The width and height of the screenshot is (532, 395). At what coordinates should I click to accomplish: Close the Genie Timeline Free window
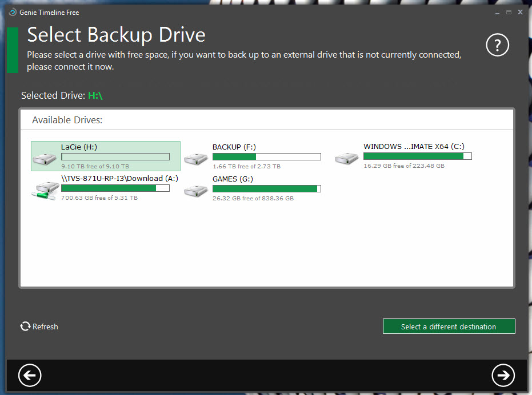520,12
